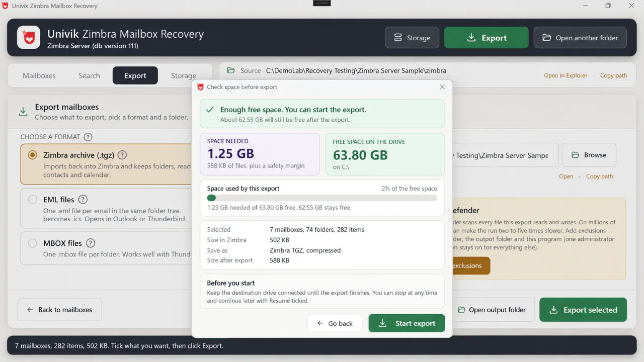This screenshot has height=362, width=644.
Task: Click the status bar message at bottom
Action: [x=119, y=346]
